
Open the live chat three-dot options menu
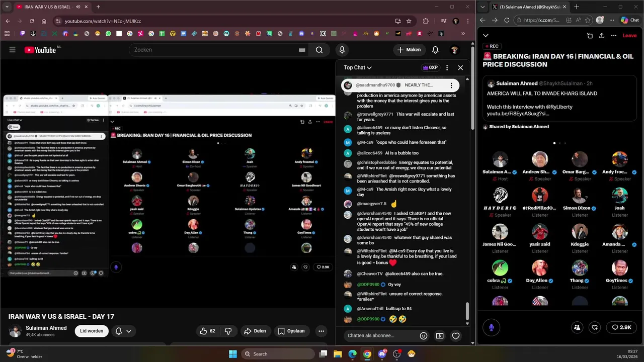point(447,67)
